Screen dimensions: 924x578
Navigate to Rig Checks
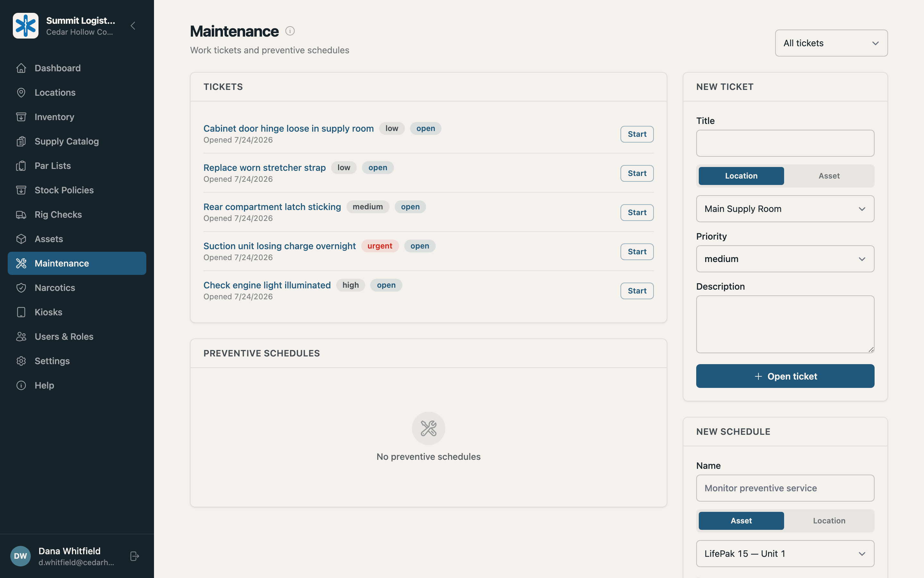click(x=77, y=215)
